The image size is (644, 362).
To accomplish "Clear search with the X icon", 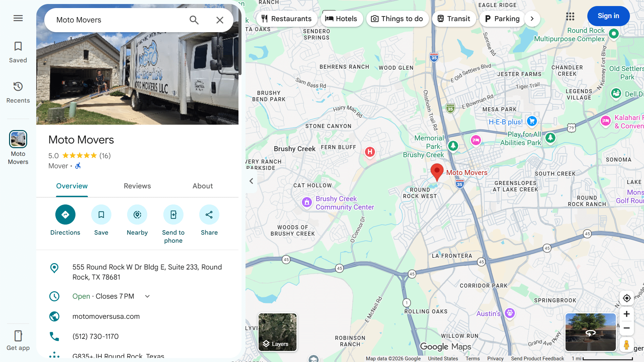I will point(220,20).
